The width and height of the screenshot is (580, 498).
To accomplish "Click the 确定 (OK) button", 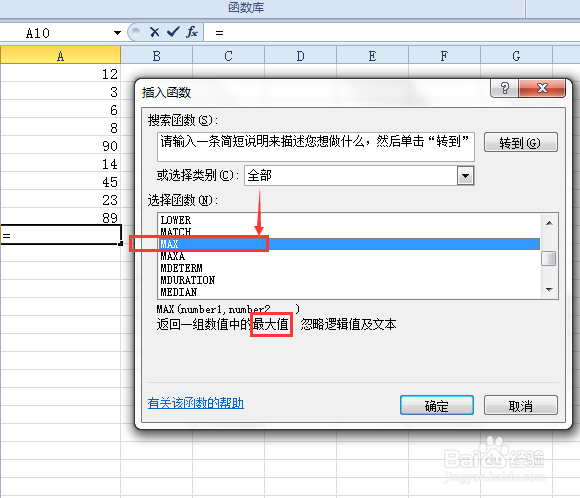I will tap(437, 406).
